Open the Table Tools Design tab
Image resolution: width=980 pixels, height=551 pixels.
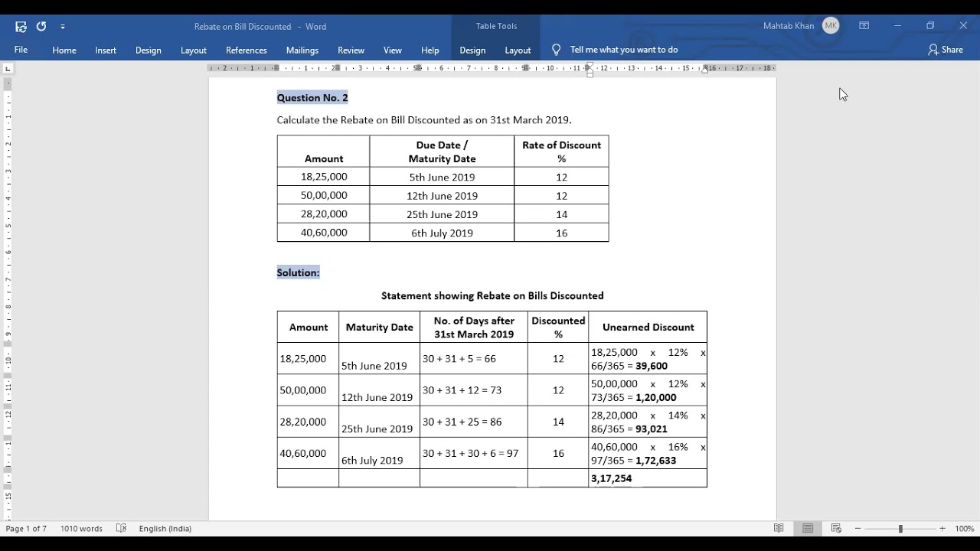(x=472, y=50)
